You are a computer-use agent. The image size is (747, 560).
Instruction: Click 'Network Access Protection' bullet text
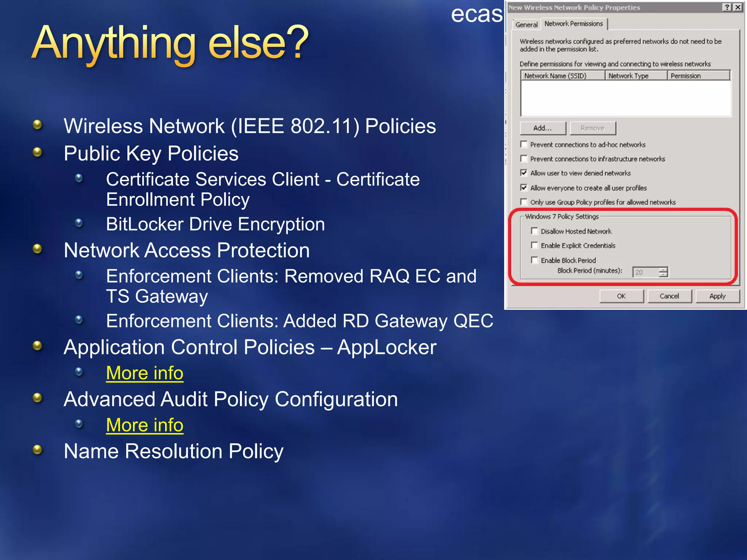pos(187,250)
